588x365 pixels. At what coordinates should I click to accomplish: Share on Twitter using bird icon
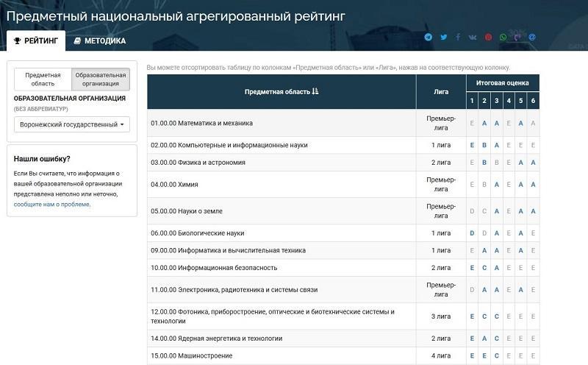tap(443, 37)
